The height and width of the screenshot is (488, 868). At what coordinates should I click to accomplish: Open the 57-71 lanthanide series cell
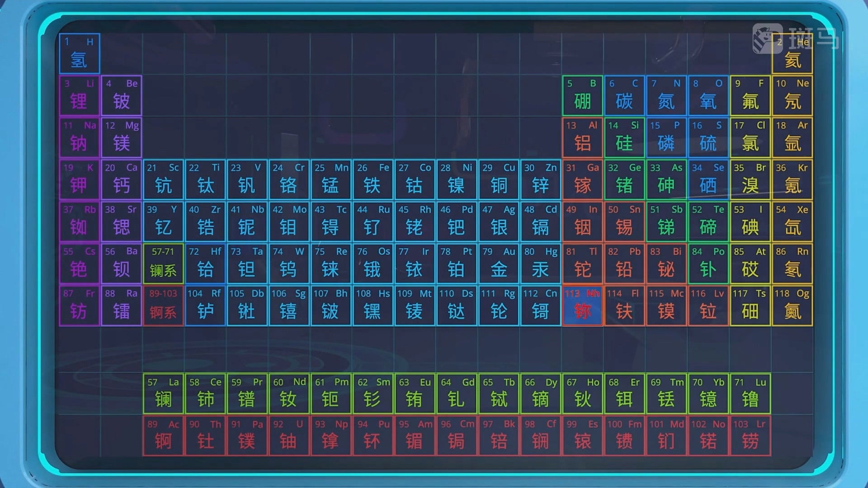point(163,263)
